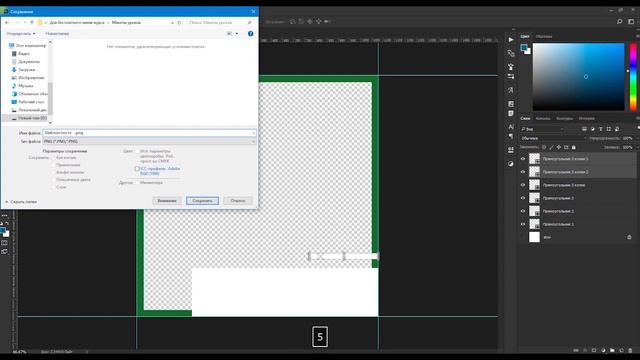Open the Actions panel play icon
The height and width of the screenshot is (360, 640).
[x=511, y=40]
